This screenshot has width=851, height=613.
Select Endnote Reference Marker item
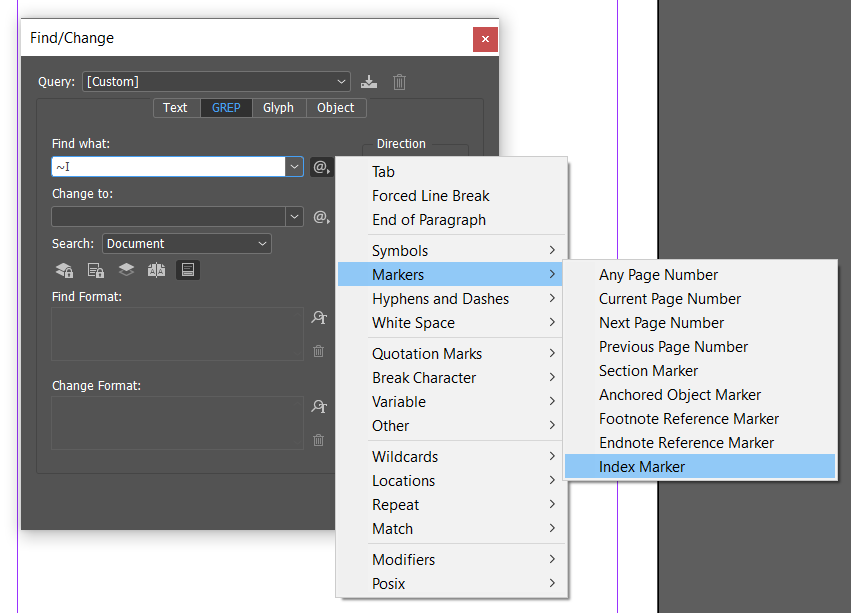700,443
